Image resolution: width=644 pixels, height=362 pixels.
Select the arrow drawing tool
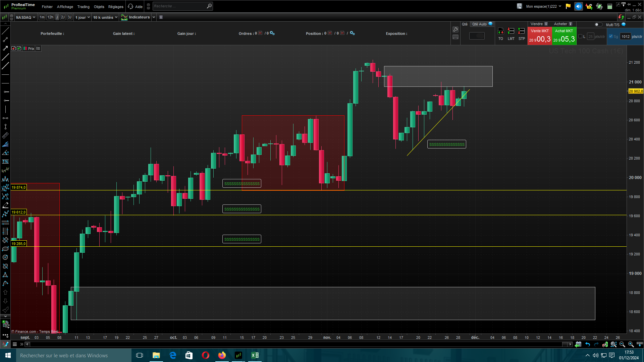click(5, 48)
